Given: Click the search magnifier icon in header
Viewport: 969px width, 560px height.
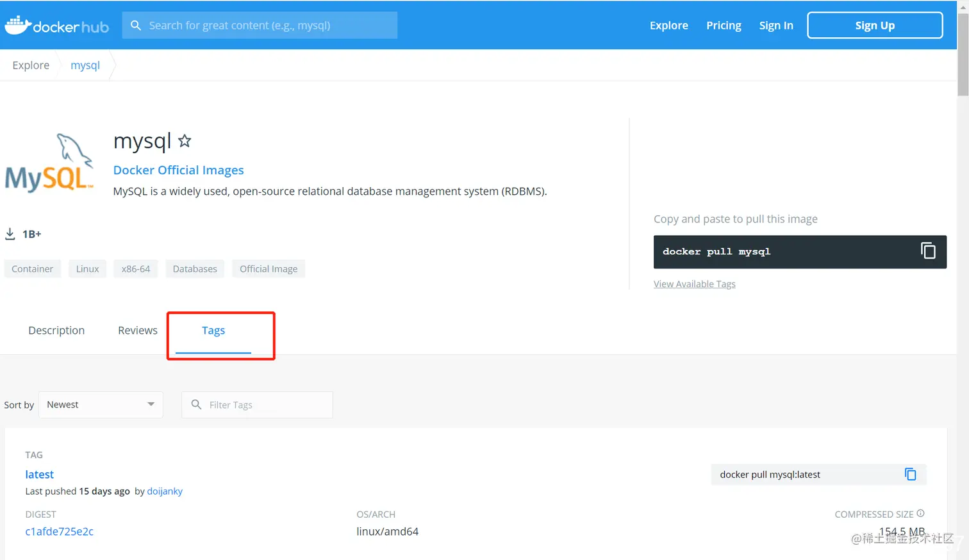Looking at the screenshot, I should click(136, 26).
